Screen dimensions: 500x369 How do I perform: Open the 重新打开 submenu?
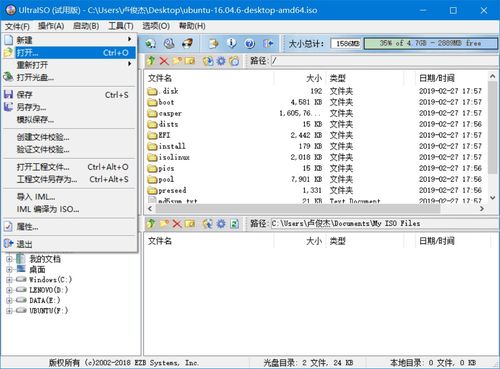click(70, 65)
